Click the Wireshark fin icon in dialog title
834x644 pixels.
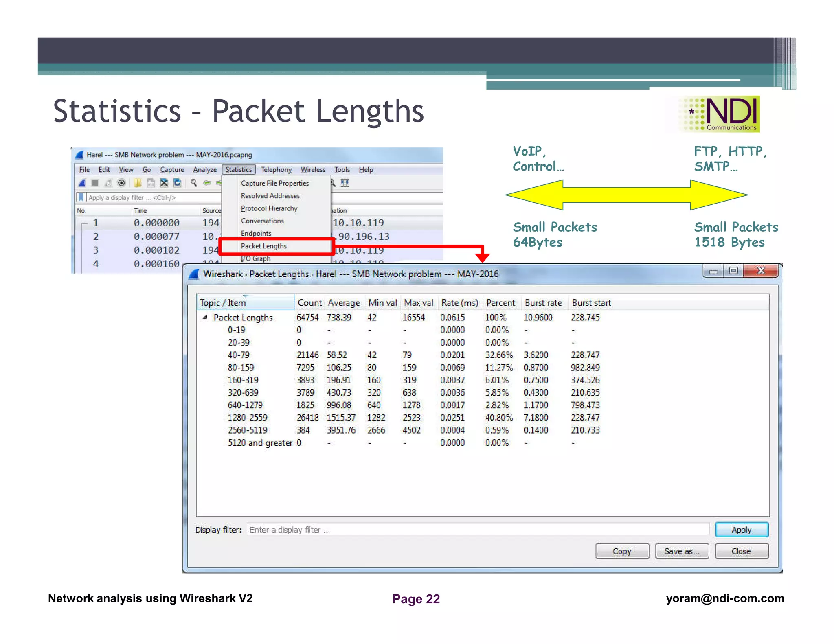[x=194, y=274]
